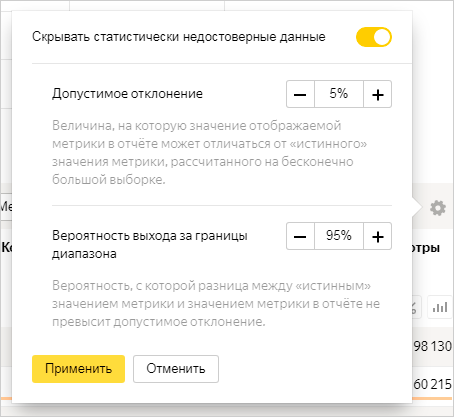Click the 60 215 table value
Image resolution: width=454 pixels, height=417 pixels.
[x=432, y=384]
